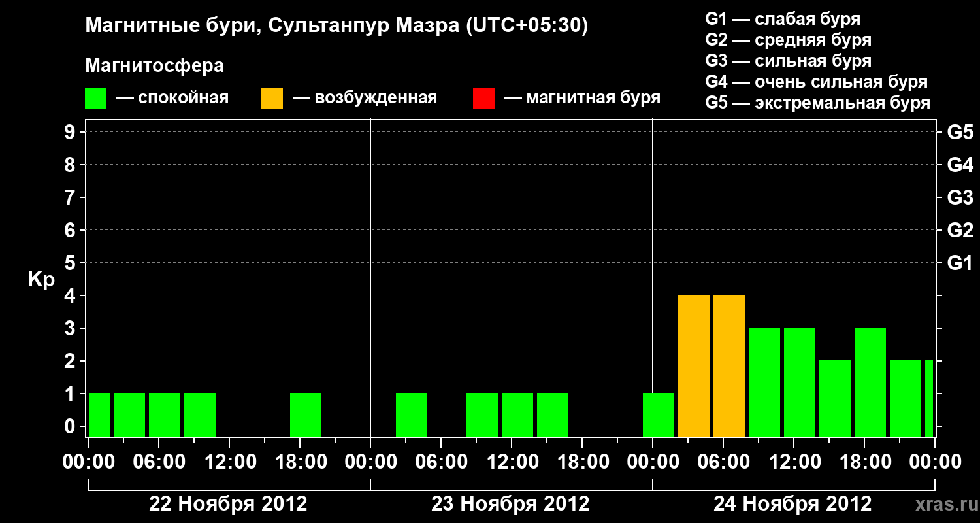
Task: Click the Kp axis value 4
Action: pos(71,295)
